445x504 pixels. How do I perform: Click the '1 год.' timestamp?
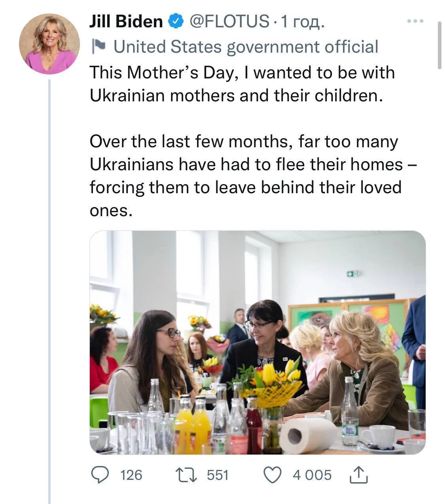[302, 22]
